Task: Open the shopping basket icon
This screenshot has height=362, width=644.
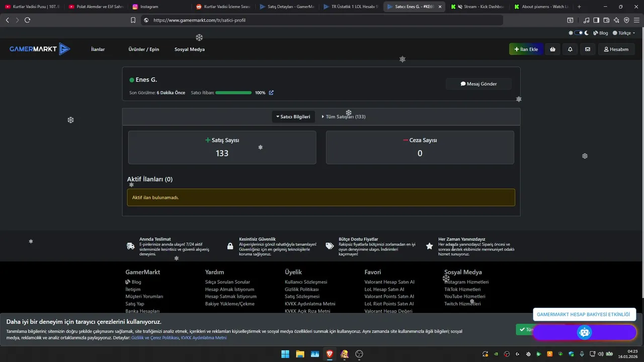Action: (x=553, y=49)
